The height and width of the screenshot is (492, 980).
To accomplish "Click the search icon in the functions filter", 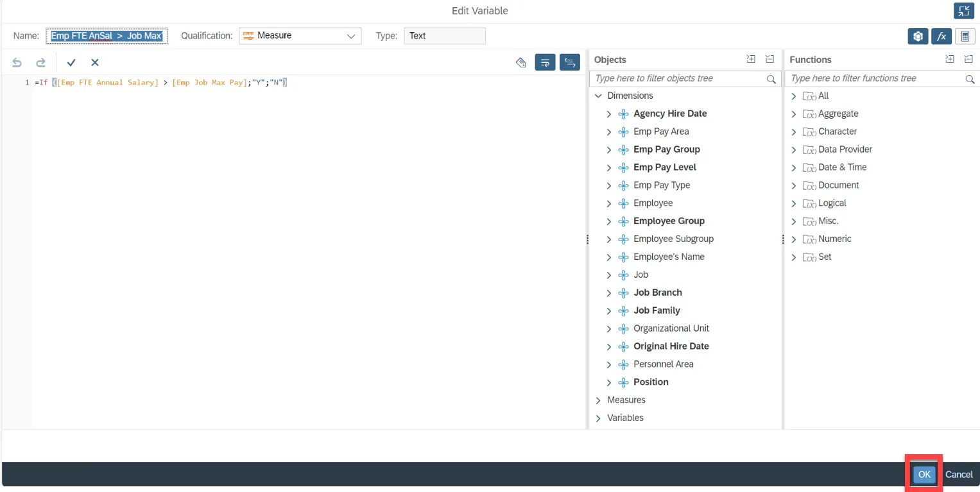I will pos(970,79).
